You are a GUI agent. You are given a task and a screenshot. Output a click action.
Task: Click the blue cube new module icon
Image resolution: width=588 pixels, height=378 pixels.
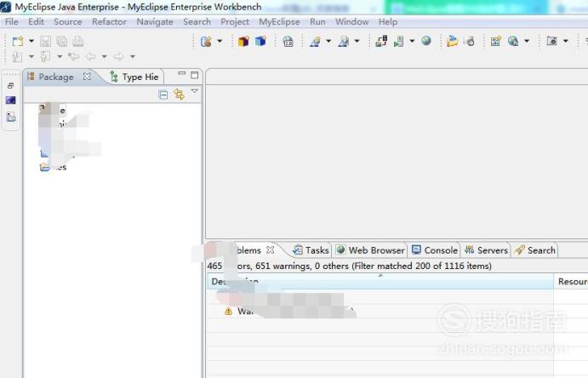pos(260,41)
